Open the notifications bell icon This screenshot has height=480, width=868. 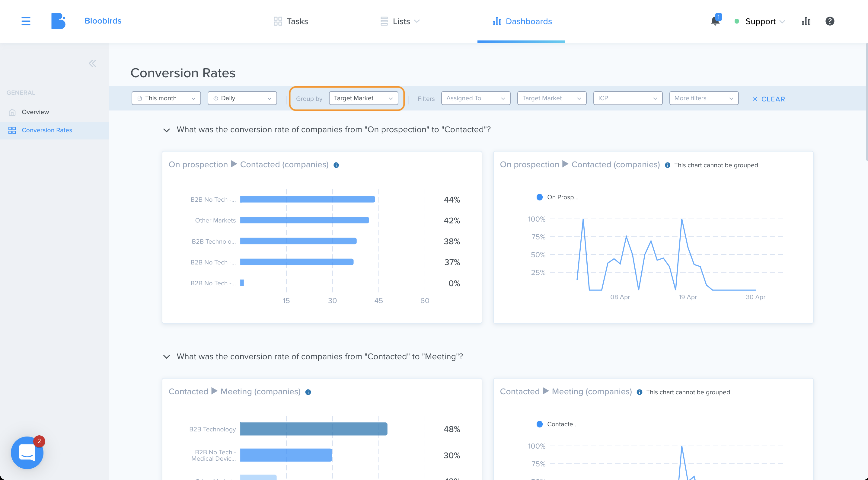coord(715,21)
